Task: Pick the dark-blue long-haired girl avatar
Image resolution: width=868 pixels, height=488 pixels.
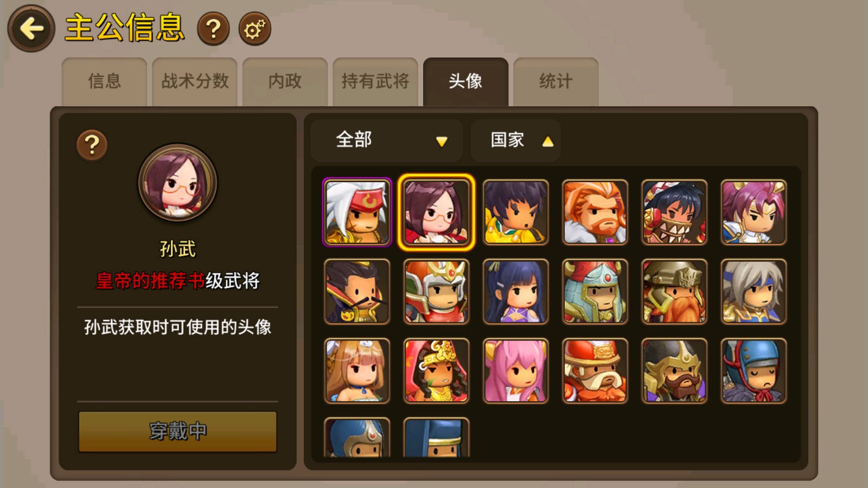Action: [x=515, y=292]
